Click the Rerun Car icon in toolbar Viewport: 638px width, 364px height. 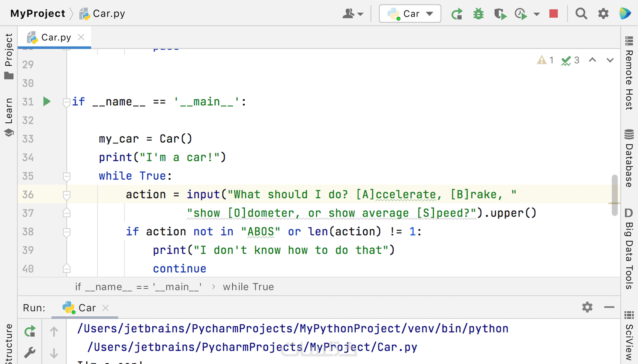pos(457,14)
